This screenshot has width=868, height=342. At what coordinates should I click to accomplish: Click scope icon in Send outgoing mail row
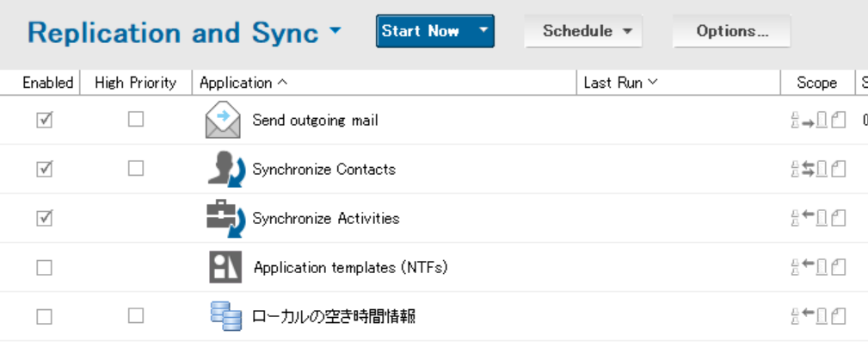click(x=818, y=120)
